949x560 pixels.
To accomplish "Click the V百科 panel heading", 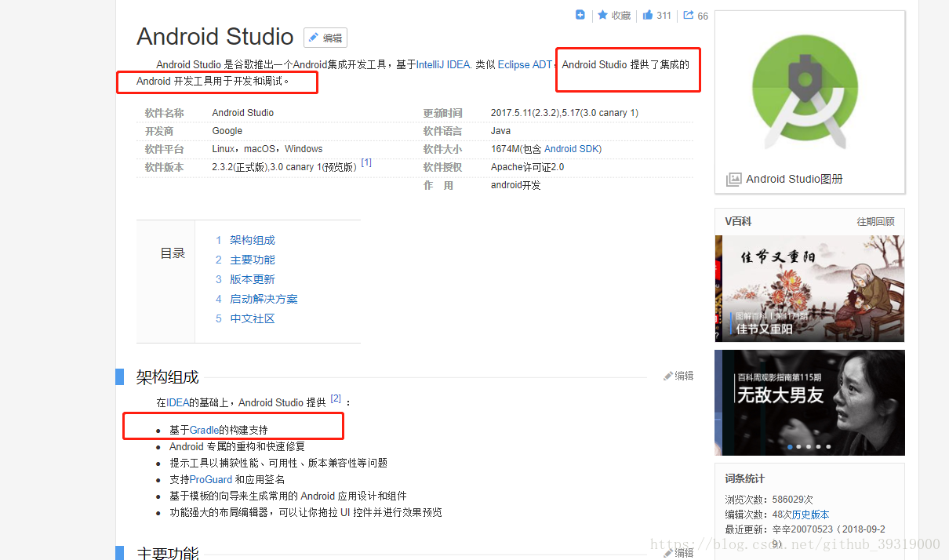I will coord(738,222).
